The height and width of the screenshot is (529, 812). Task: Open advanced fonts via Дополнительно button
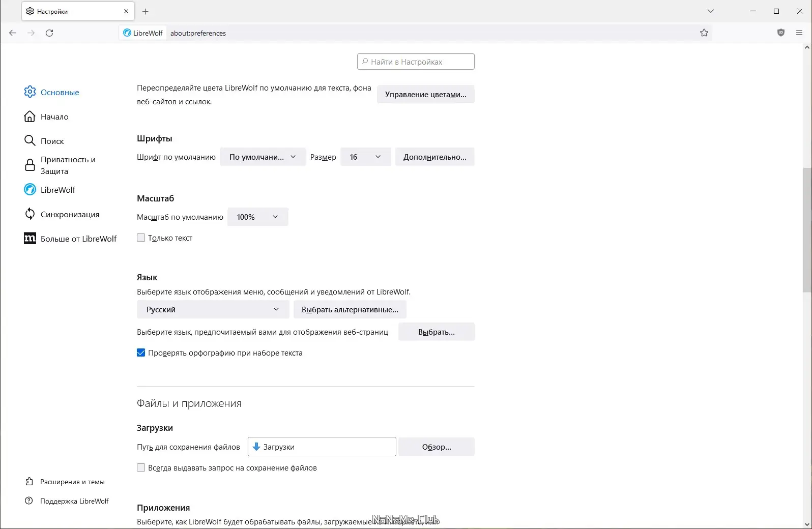435,157
